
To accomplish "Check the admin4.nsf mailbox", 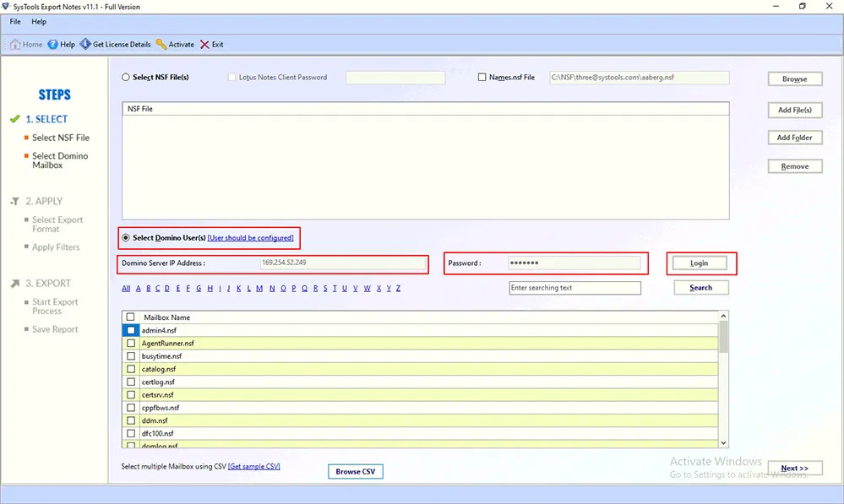I will click(131, 330).
